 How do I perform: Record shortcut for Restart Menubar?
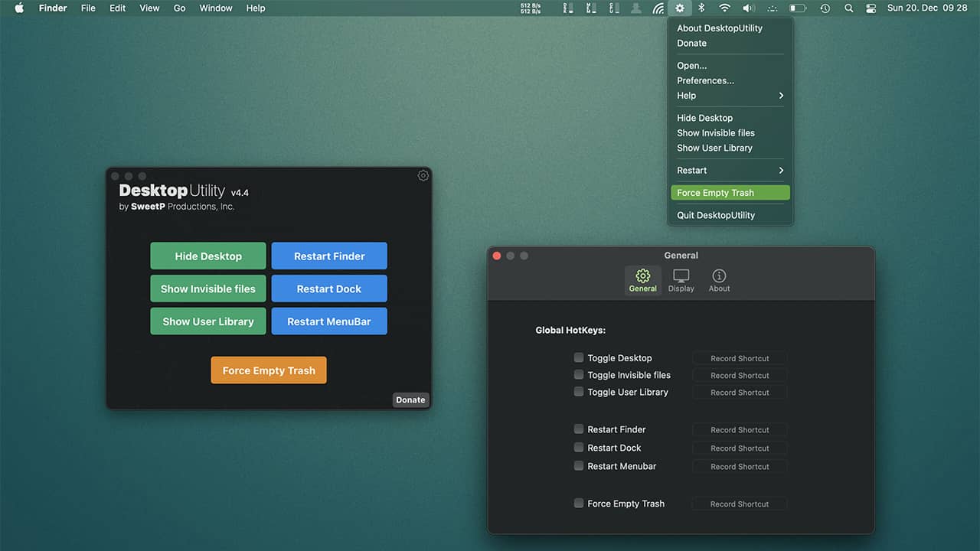(x=740, y=466)
